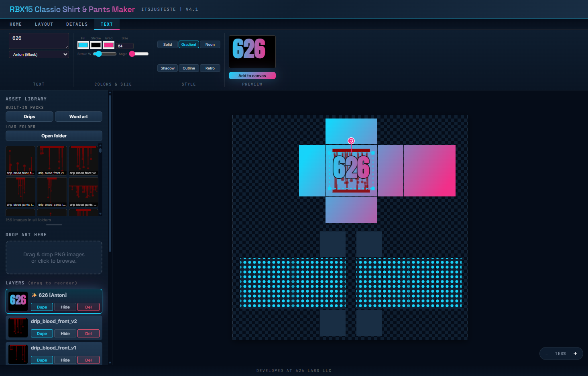Screen dimensions: 588x376
Task: Open the Drips built-in pack
Action: coord(29,116)
